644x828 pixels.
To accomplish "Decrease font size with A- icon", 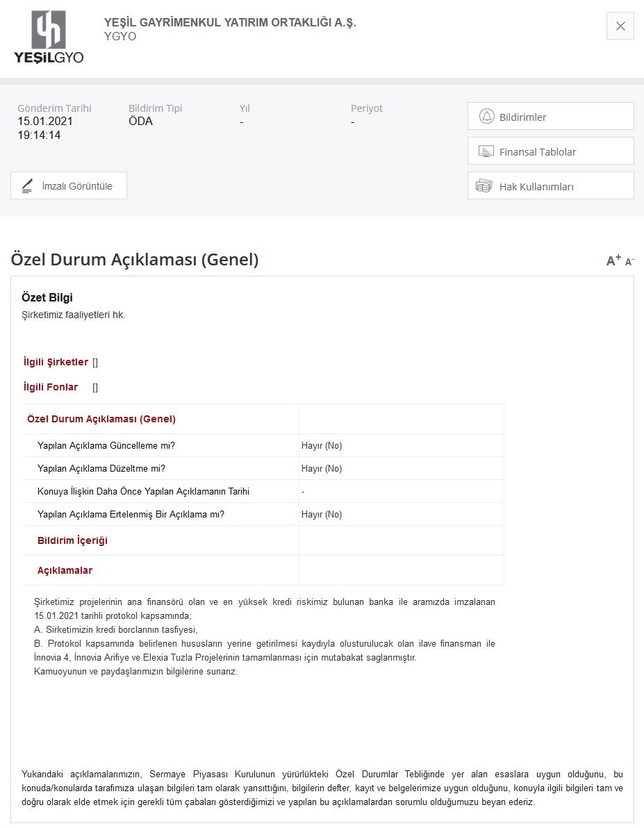I will [629, 261].
